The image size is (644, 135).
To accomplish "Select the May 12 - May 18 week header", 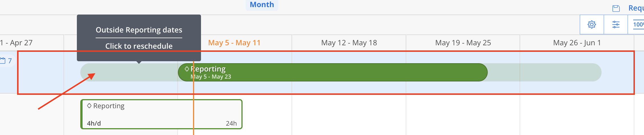I will coord(349,43).
